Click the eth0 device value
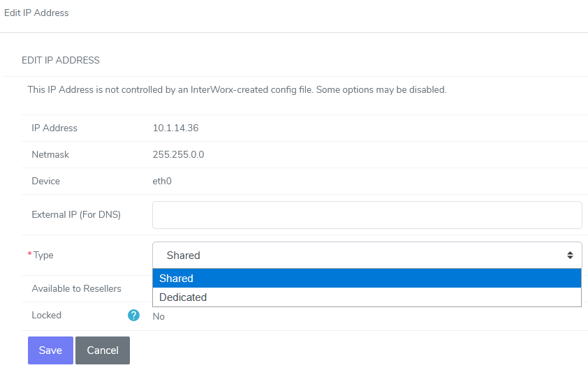588x370 pixels. (x=162, y=181)
